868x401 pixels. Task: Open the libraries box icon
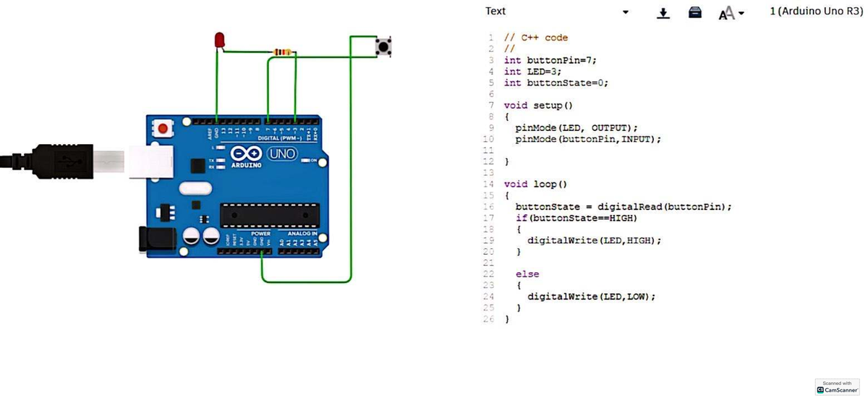[x=694, y=12]
